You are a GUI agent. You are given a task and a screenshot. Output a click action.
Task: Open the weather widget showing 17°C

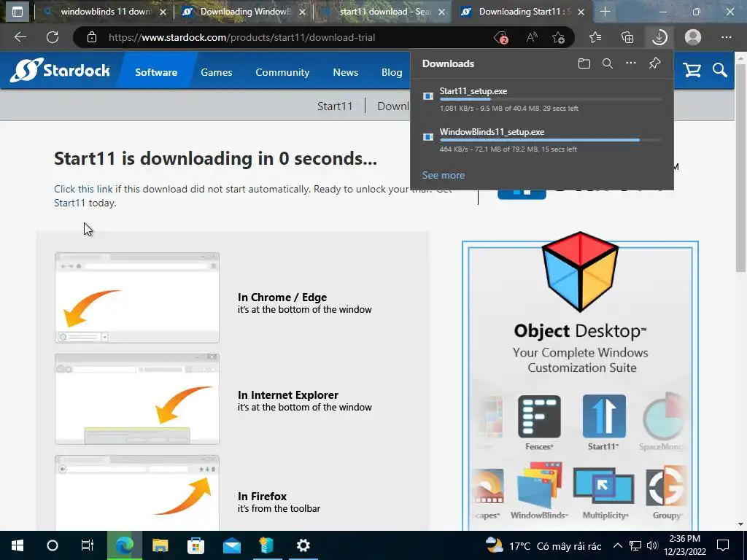tap(543, 545)
